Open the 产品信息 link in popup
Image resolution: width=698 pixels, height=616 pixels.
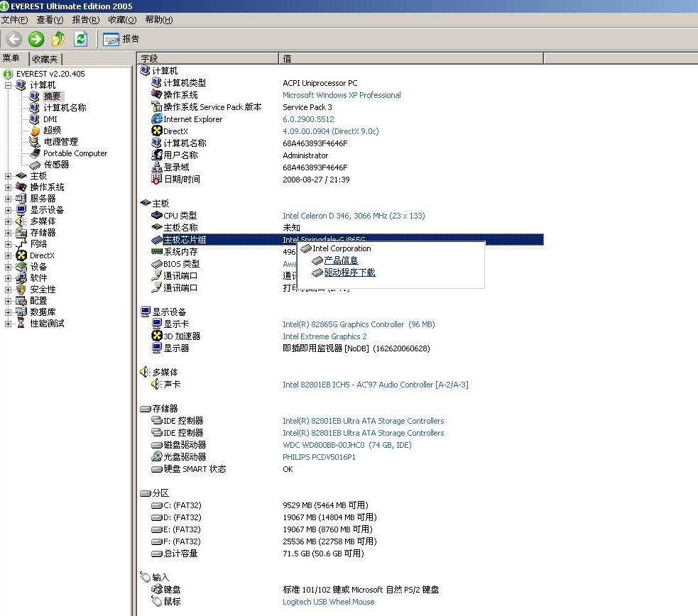click(x=341, y=260)
